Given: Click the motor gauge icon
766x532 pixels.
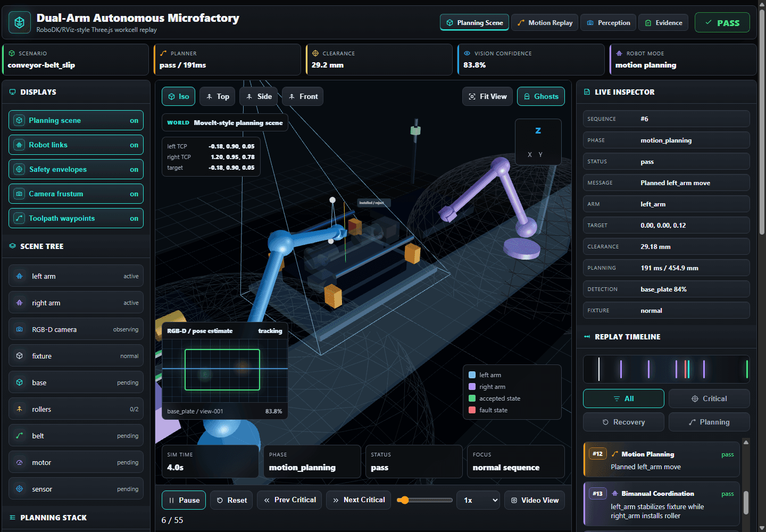Looking at the screenshot, I should pyautogui.click(x=20, y=462).
